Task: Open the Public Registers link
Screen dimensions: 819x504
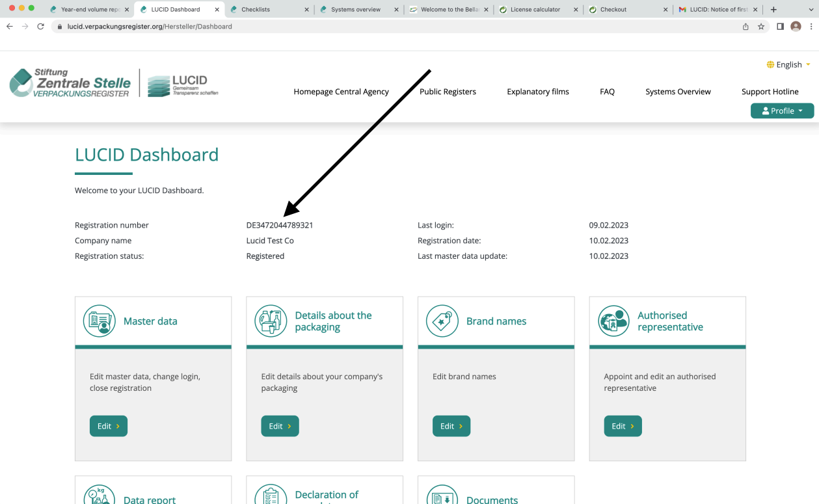Action: point(448,92)
